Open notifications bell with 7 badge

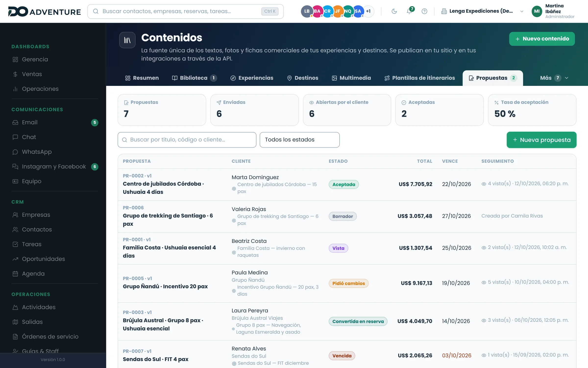(409, 11)
